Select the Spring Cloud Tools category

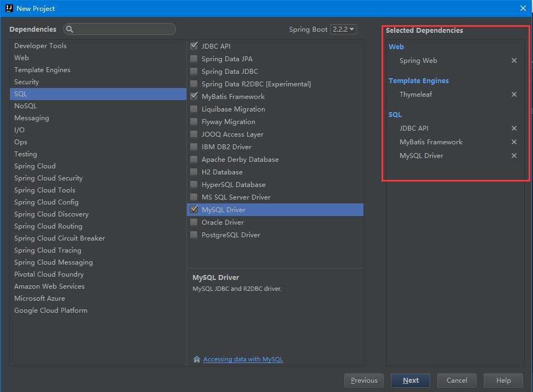[98, 190]
